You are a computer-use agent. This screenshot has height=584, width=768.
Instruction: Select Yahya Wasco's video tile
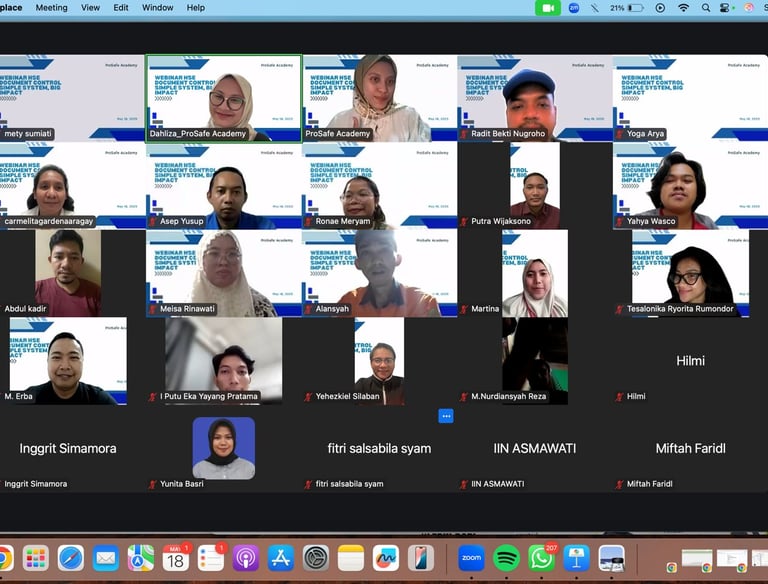(691, 186)
